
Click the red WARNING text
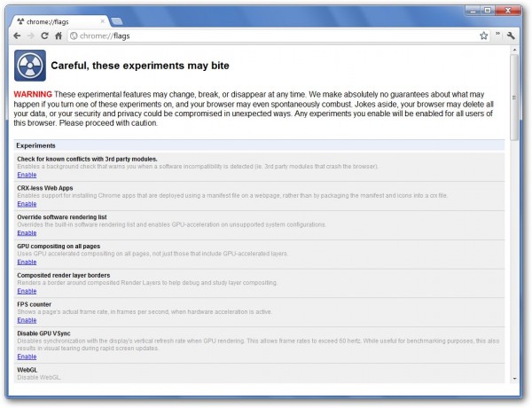pos(33,94)
